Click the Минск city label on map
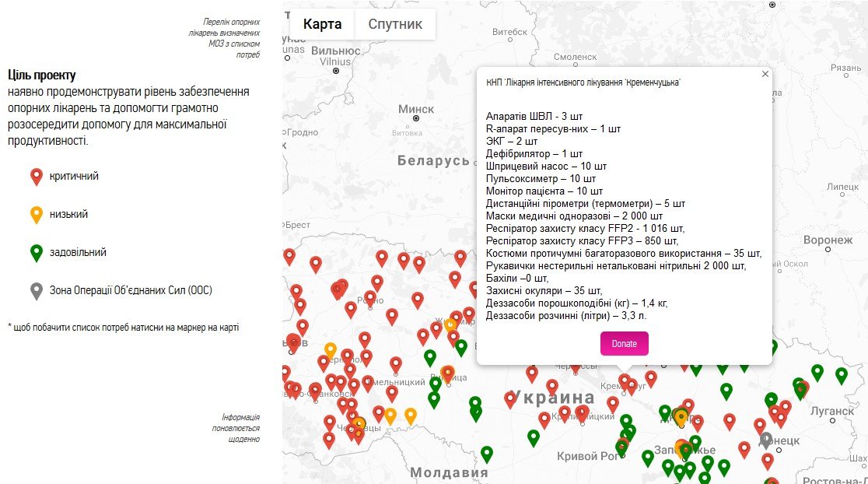Viewport: 868px width, 484px height. click(416, 109)
